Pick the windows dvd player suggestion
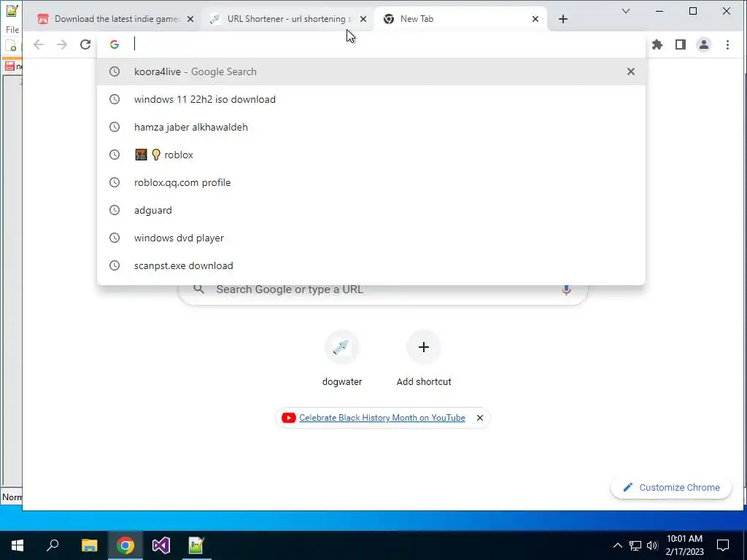The image size is (747, 560). pyautogui.click(x=371, y=238)
